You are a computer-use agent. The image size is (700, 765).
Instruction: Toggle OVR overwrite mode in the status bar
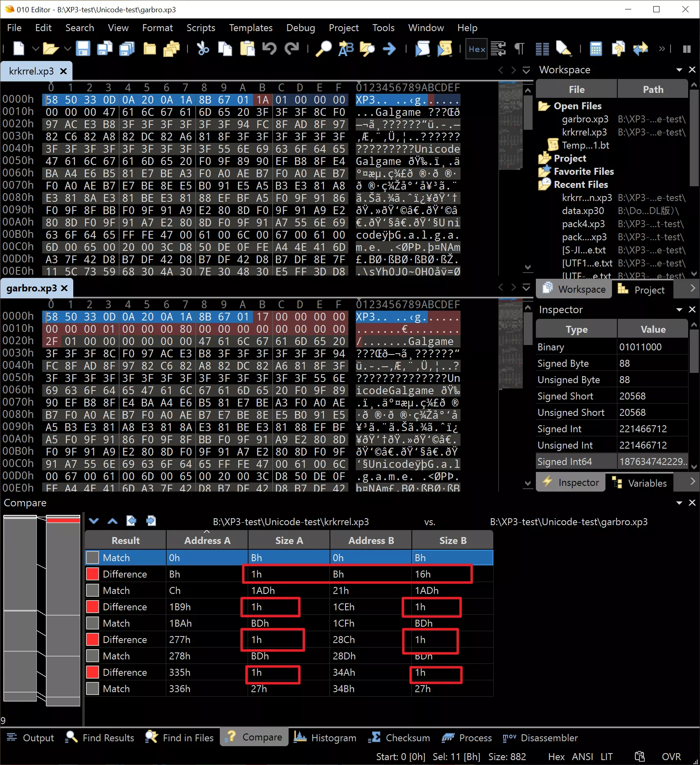pos(671,757)
